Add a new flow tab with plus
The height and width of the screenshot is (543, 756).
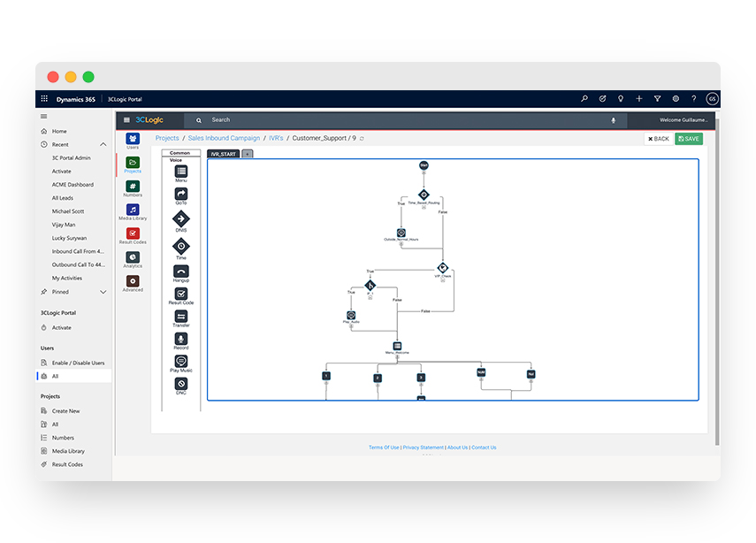248,154
